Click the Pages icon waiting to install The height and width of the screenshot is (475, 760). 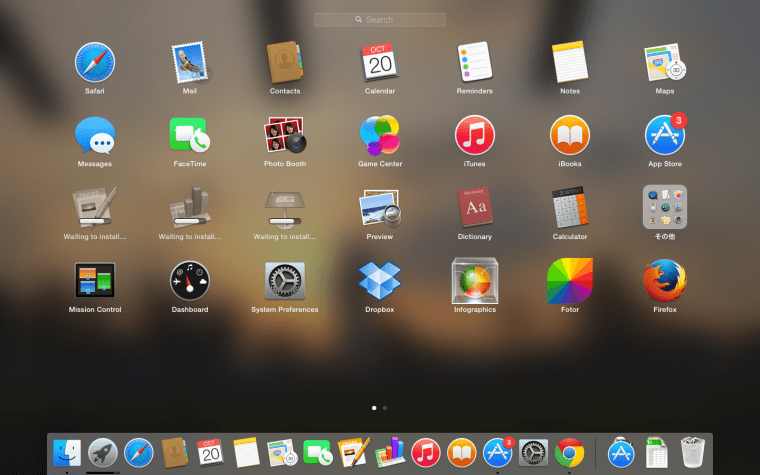95,207
